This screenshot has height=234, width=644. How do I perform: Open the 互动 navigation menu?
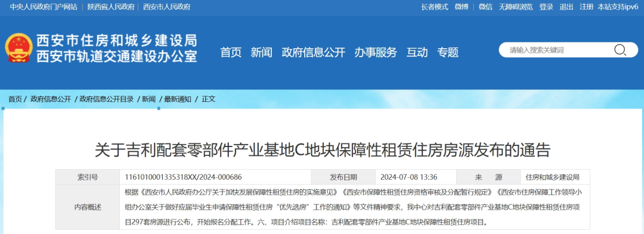point(417,52)
